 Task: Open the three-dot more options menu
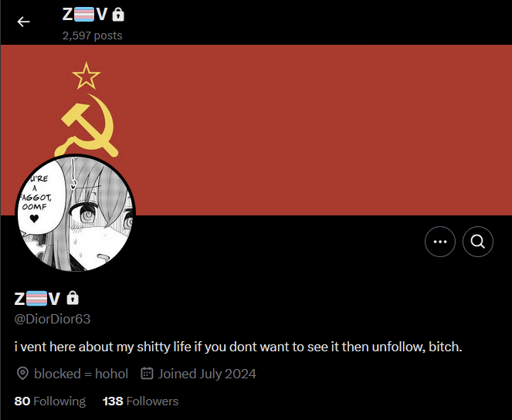point(440,242)
